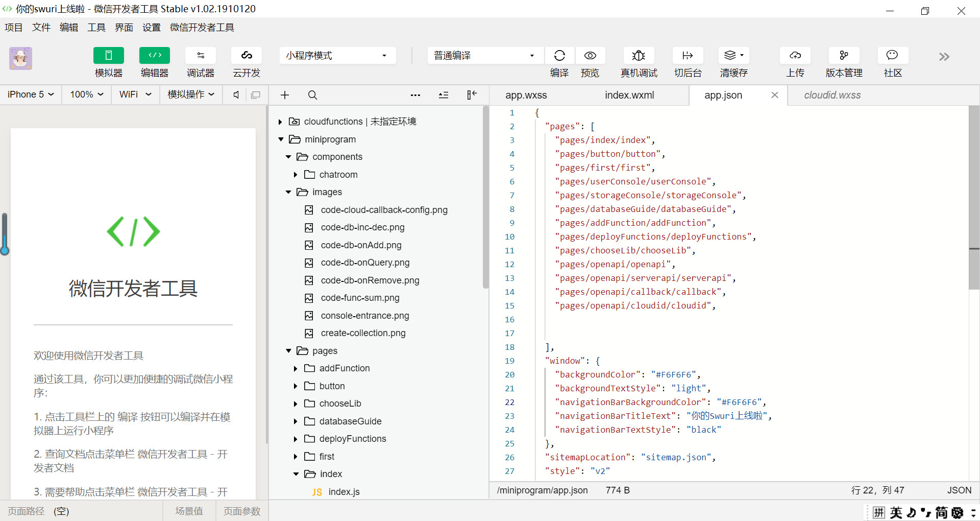
Task: Open the 工具 menu
Action: coord(96,28)
